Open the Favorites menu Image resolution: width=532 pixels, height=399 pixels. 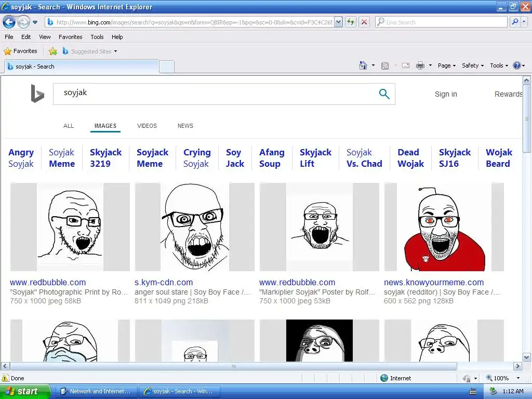pos(70,37)
